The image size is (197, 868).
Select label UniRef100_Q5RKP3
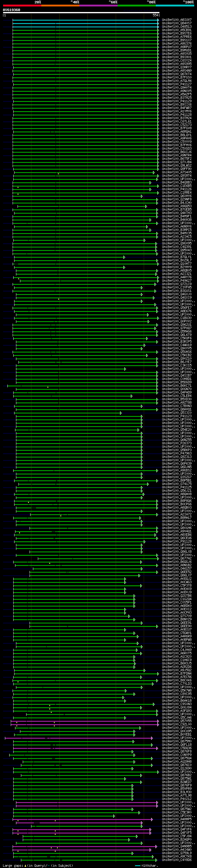tap(176, 450)
